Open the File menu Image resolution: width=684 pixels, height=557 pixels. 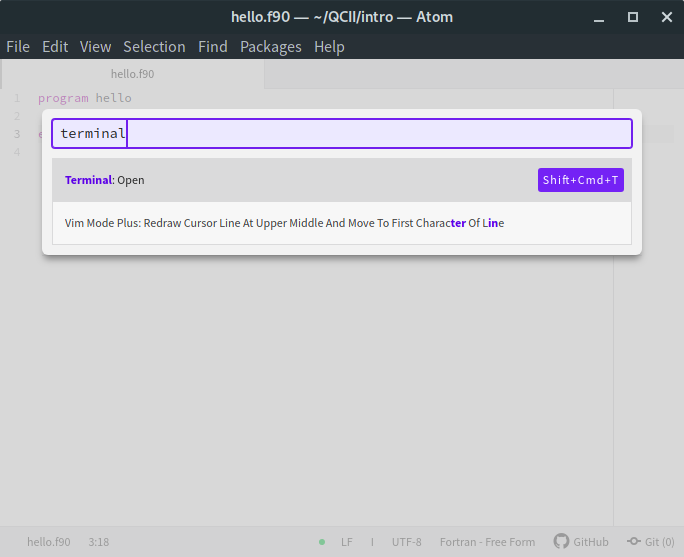(x=18, y=47)
